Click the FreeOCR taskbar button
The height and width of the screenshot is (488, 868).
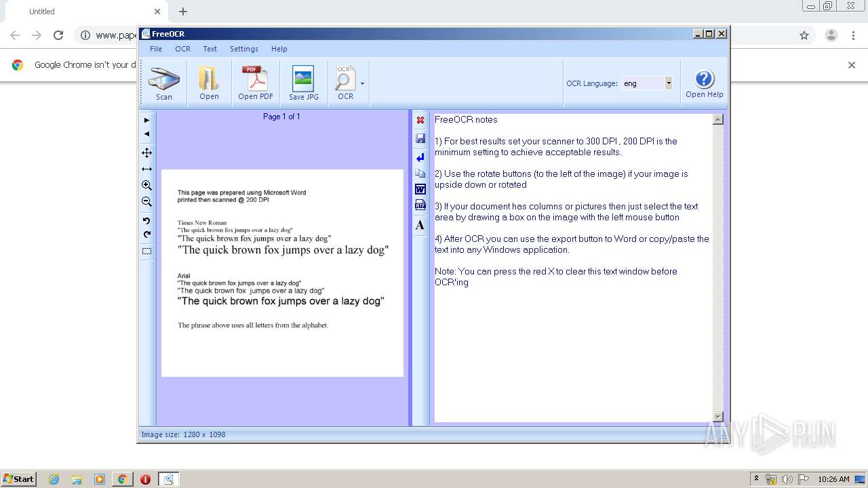pyautogui.click(x=168, y=479)
